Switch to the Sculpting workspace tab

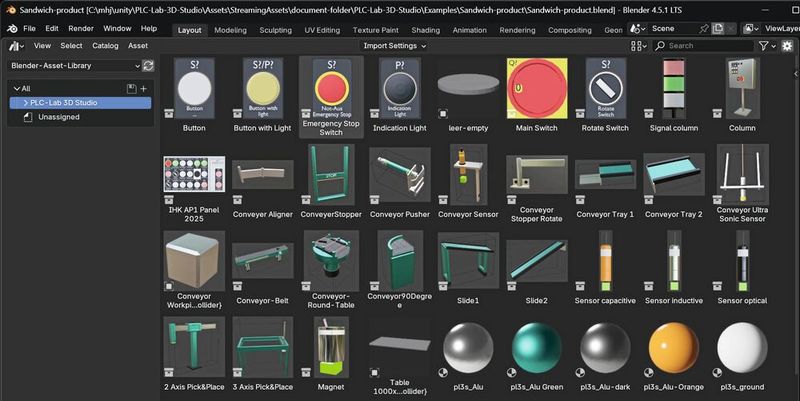tap(276, 30)
